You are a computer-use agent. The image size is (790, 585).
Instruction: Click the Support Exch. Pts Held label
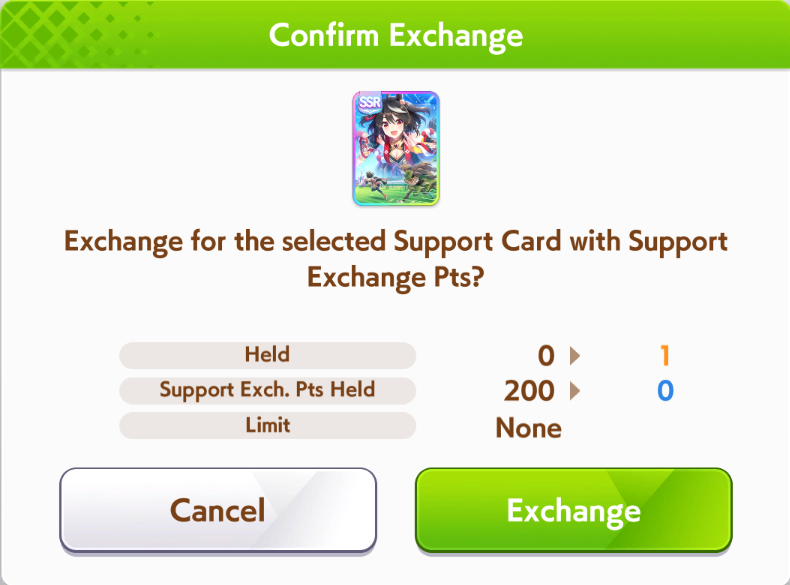pyautogui.click(x=268, y=390)
